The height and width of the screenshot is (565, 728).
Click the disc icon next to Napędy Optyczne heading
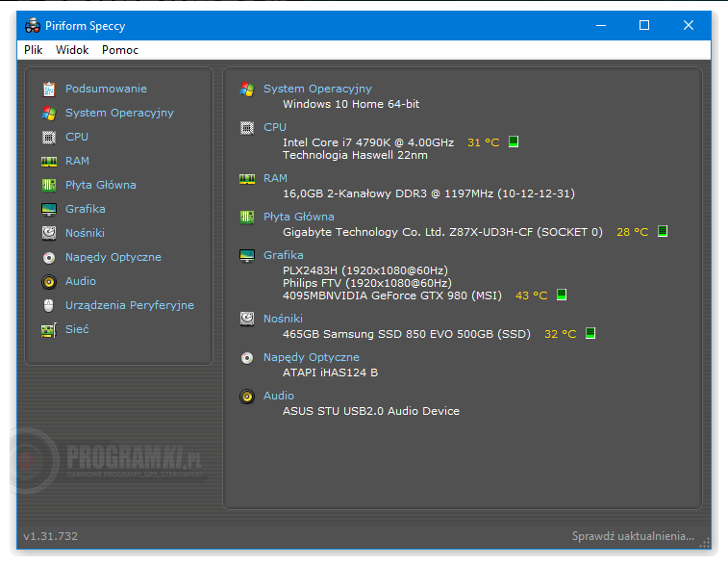[x=247, y=358]
